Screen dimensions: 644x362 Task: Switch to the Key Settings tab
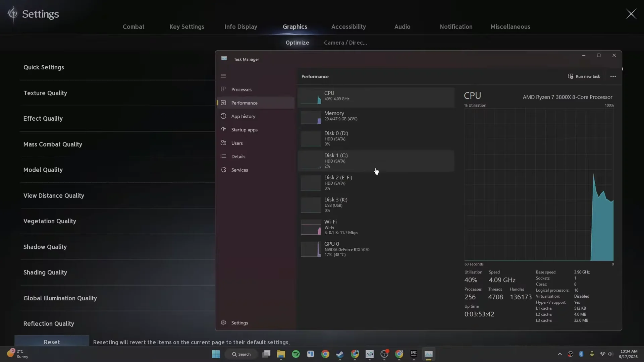tap(187, 26)
